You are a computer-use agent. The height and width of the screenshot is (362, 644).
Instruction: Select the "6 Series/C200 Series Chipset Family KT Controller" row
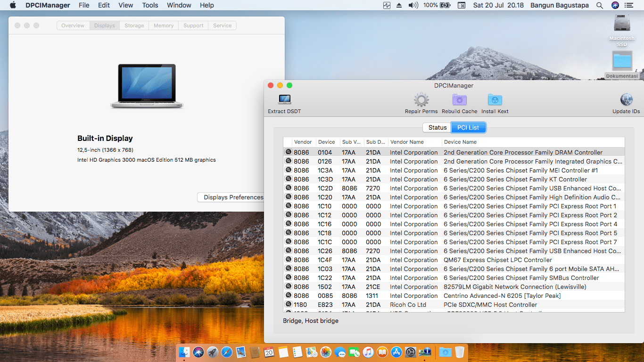454,179
